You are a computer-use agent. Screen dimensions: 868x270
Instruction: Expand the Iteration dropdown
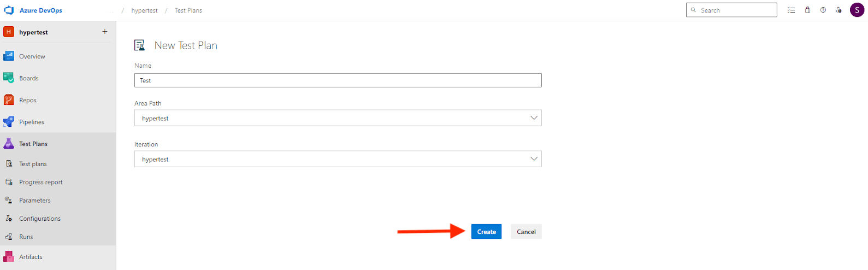click(x=534, y=159)
